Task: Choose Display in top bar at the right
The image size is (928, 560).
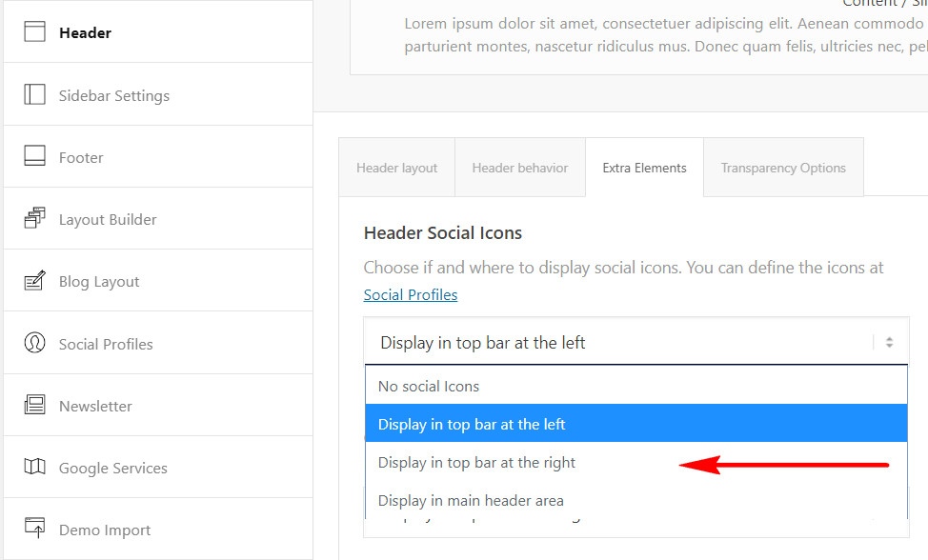Action: tap(636, 463)
